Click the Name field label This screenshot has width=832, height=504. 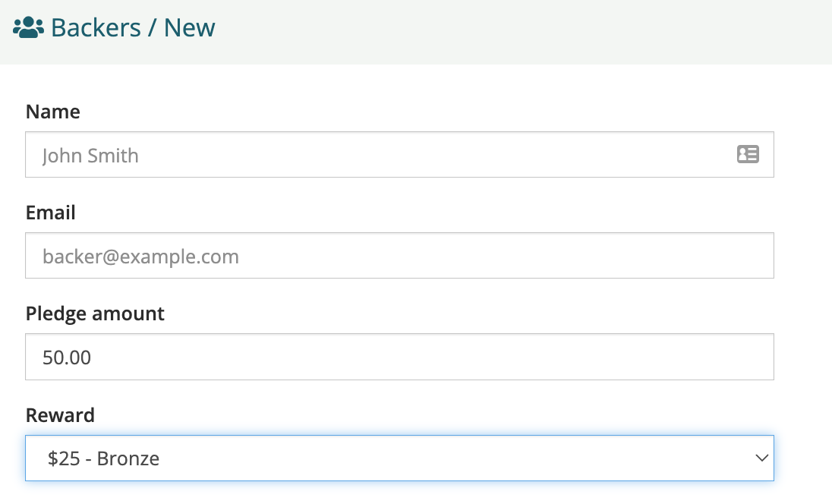[53, 112]
